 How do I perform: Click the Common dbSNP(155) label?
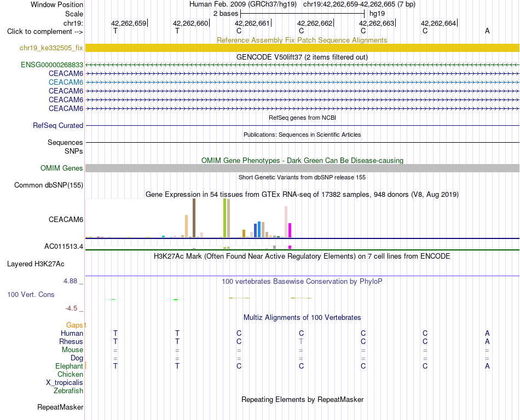(48, 185)
